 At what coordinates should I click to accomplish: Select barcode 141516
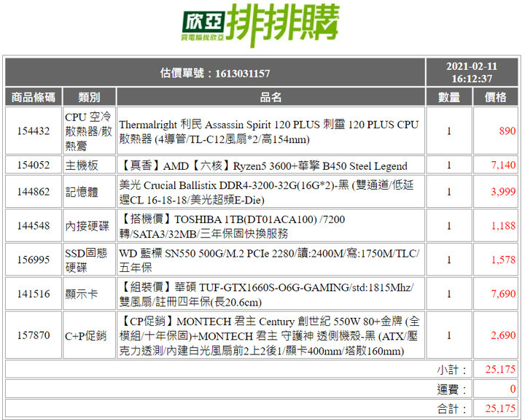[x=33, y=294]
